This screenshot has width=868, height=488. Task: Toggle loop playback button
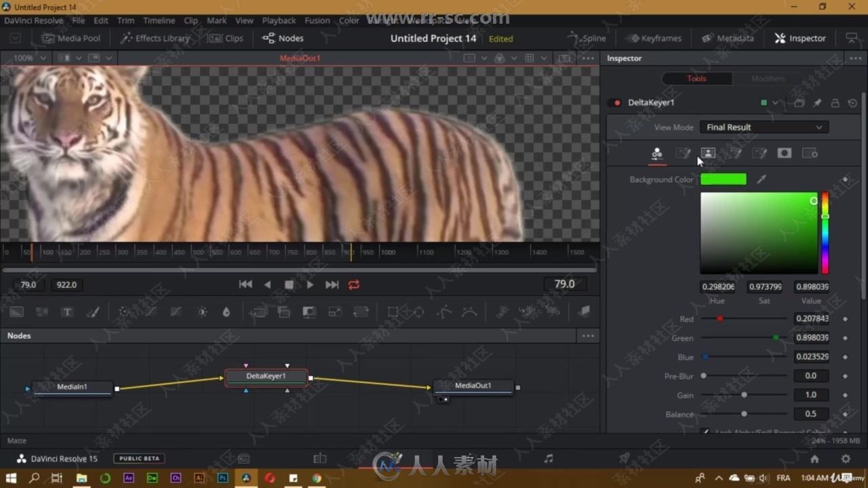(354, 285)
